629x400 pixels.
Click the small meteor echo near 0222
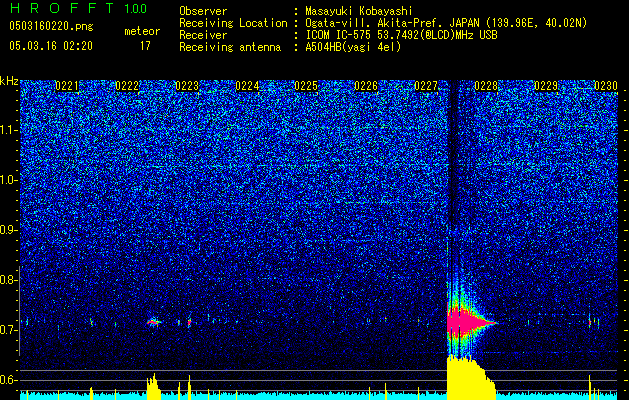click(x=153, y=322)
